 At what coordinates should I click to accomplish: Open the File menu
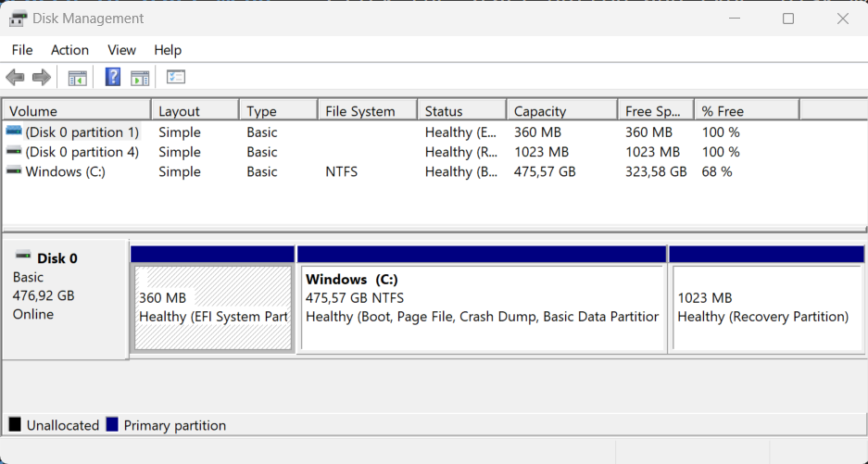pyautogui.click(x=22, y=50)
